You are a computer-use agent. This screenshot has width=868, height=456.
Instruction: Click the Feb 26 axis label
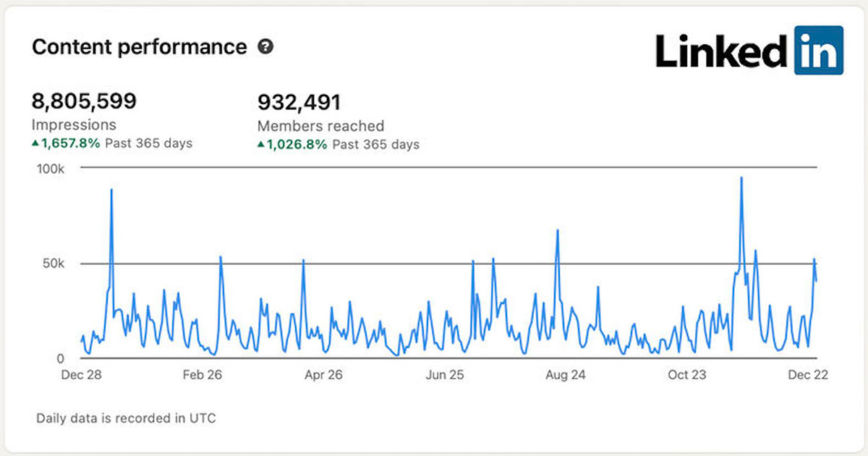(203, 375)
